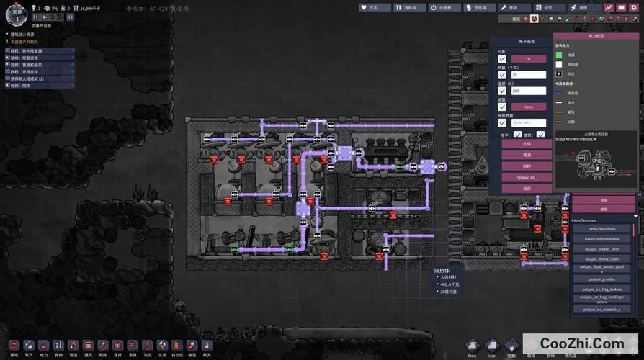Image resolution: width=644 pixels, height=360 pixels.
Task: Open the Refinement (精炼) build category
Action: pyautogui.click(x=103, y=346)
